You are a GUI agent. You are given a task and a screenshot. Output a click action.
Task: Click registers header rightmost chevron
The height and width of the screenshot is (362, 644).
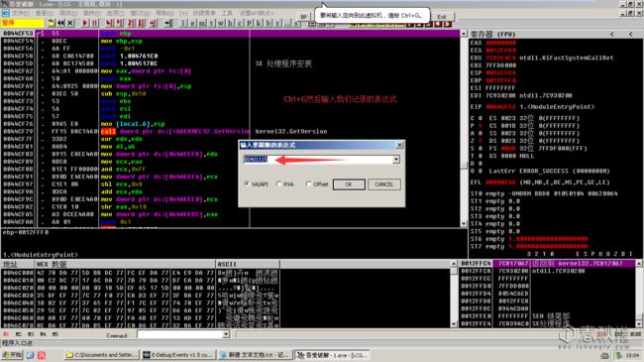(631, 34)
